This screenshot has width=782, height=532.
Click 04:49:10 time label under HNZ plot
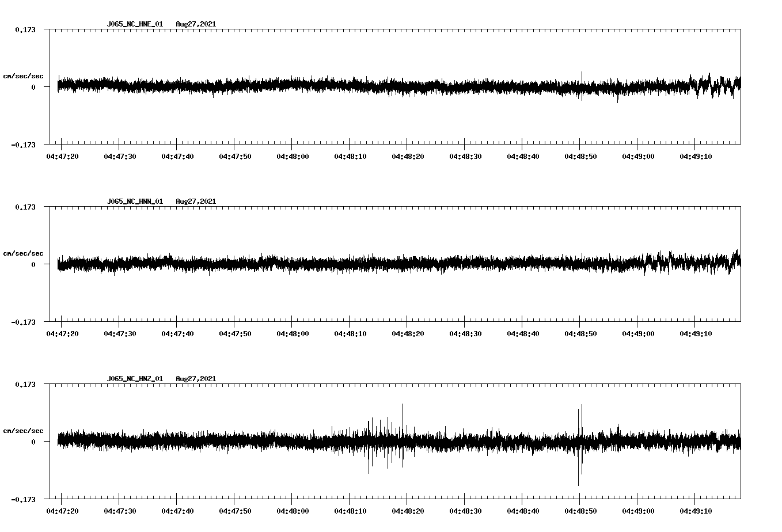[696, 511]
